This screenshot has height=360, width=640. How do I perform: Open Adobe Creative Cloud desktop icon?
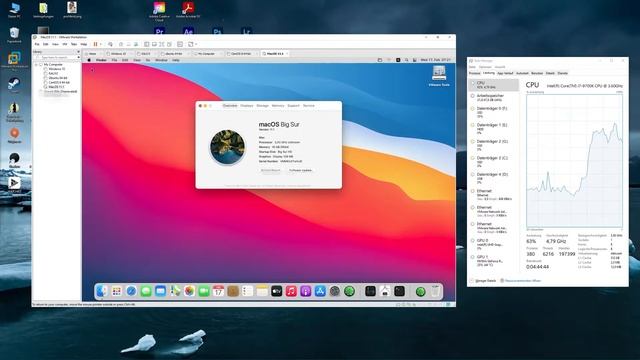(159, 11)
